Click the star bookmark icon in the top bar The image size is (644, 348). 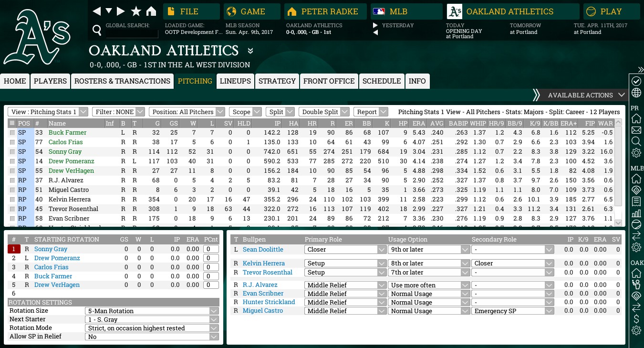[x=136, y=11]
